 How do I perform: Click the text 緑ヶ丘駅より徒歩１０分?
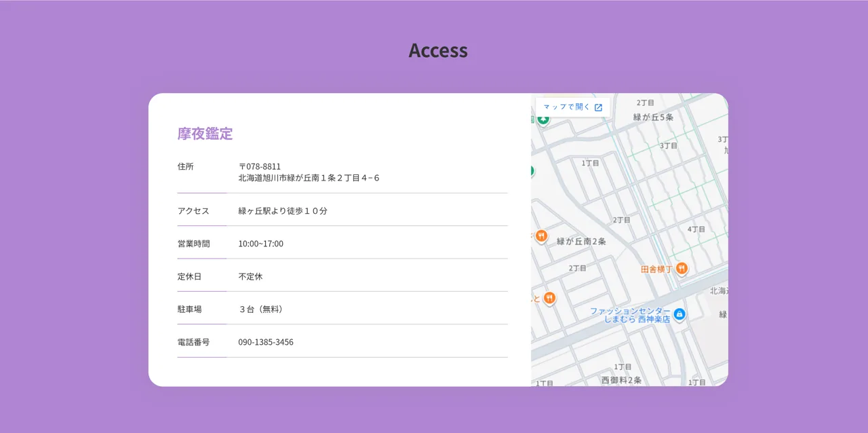pyautogui.click(x=283, y=211)
